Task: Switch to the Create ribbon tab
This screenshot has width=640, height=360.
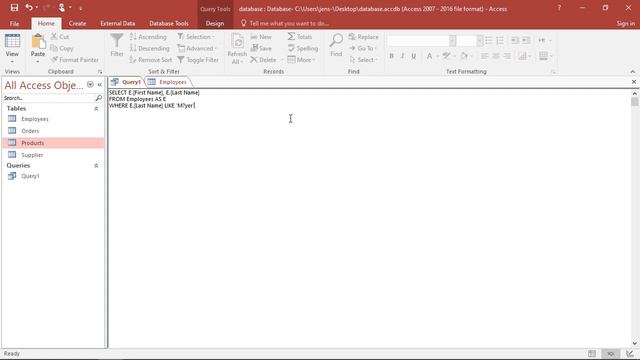Action: click(77, 23)
